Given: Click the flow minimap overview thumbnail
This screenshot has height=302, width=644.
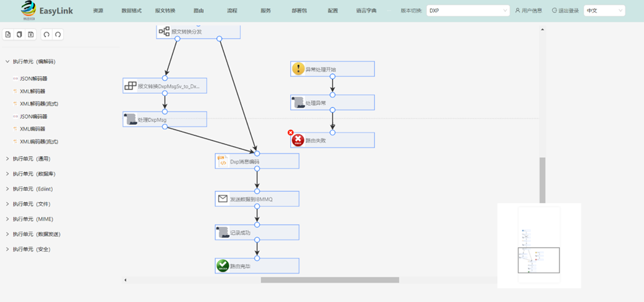Looking at the screenshot, I should 538,245.
